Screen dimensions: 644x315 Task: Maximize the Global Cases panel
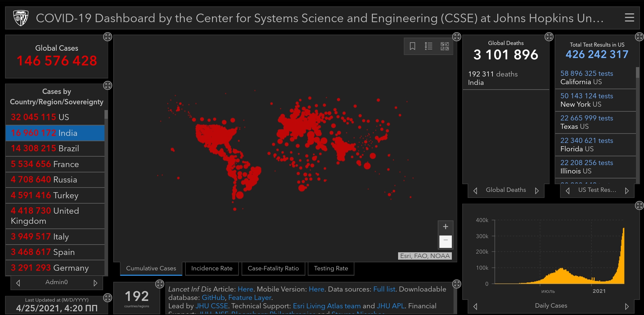coord(108,37)
